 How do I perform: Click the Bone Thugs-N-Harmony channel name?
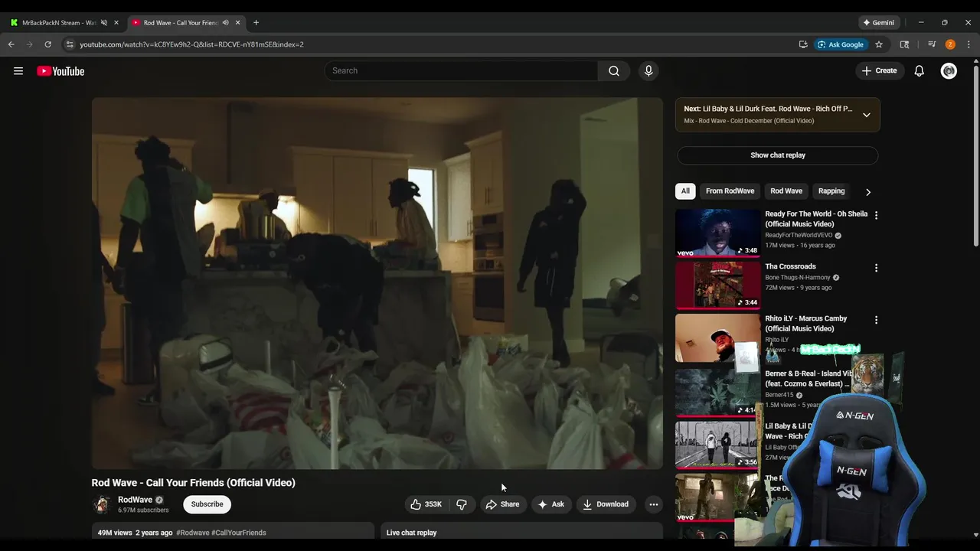(797, 278)
